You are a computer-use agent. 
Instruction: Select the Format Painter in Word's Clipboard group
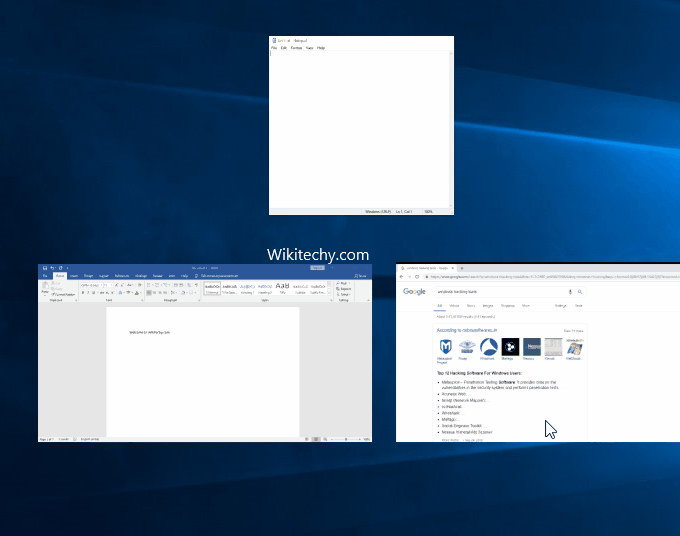click(63, 294)
